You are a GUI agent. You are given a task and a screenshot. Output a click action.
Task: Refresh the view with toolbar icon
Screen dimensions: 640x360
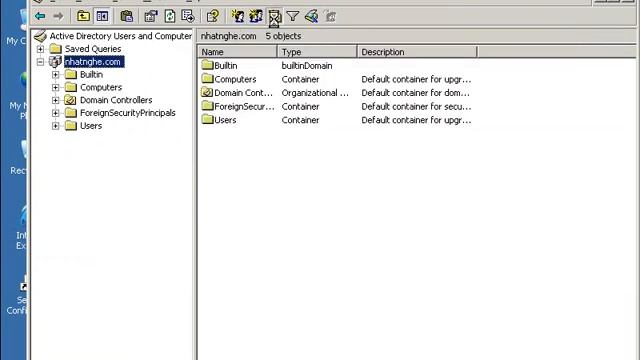pyautogui.click(x=170, y=16)
